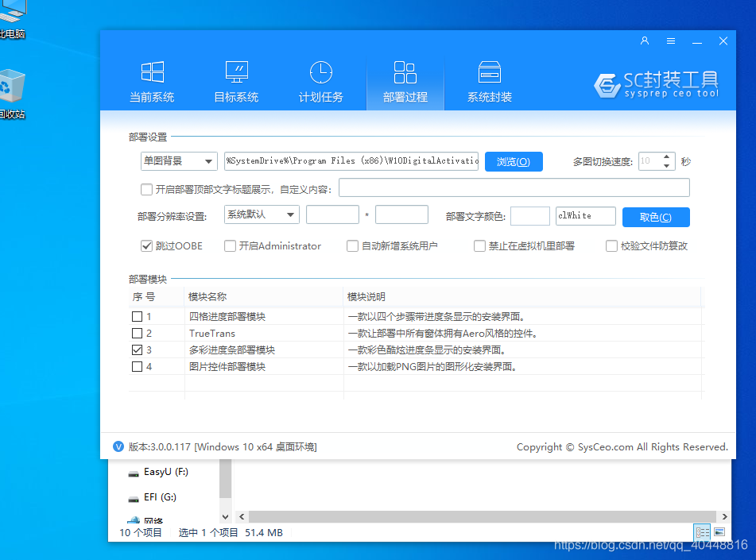
Task: Click the custom title content field
Action: pos(514,187)
